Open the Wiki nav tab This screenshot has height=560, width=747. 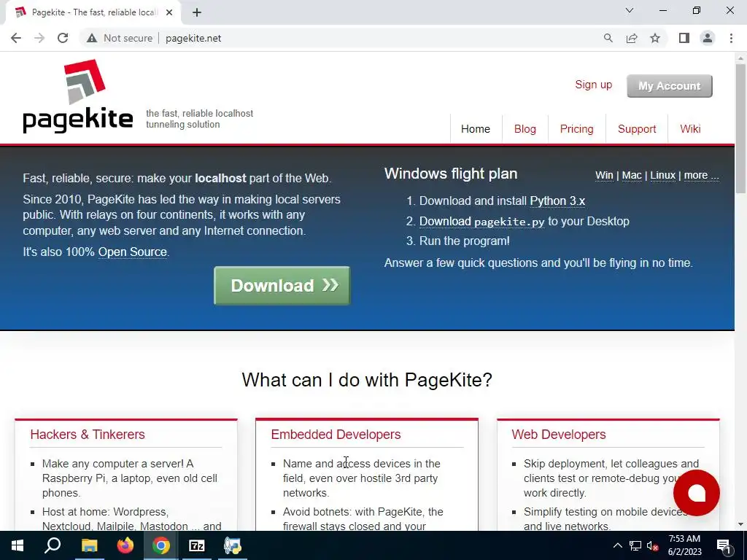(690, 129)
